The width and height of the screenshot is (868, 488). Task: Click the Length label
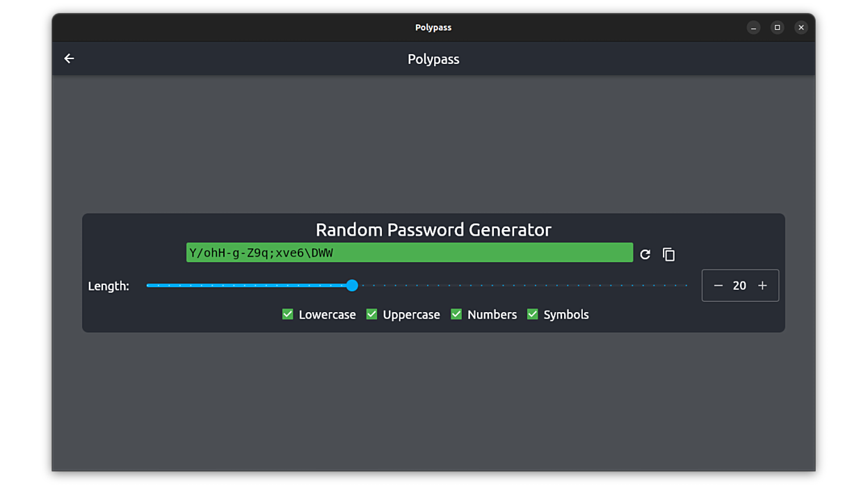[108, 285]
